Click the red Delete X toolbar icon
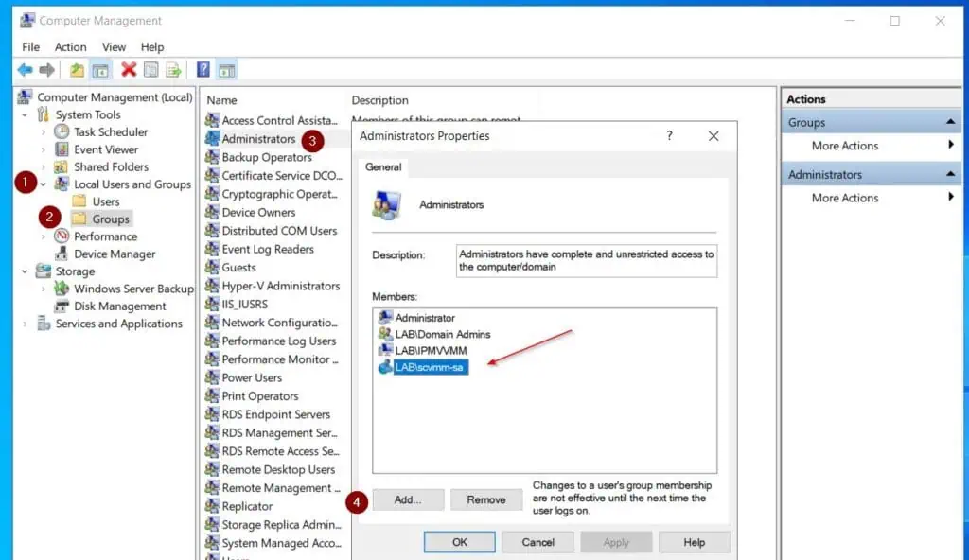 [129, 70]
